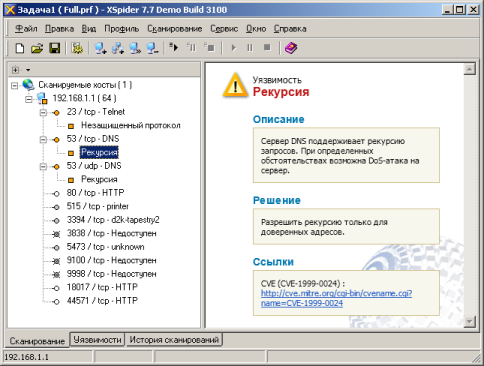Click the XSpider title bar application icon
Viewport: 484px width, 366px height.
[x=10, y=10]
